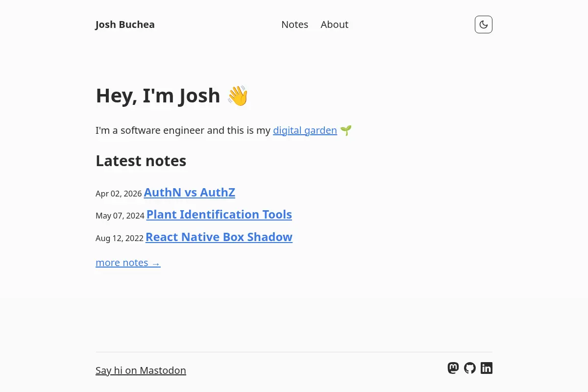
Task: Open the GitHub profile icon
Action: pos(470,368)
